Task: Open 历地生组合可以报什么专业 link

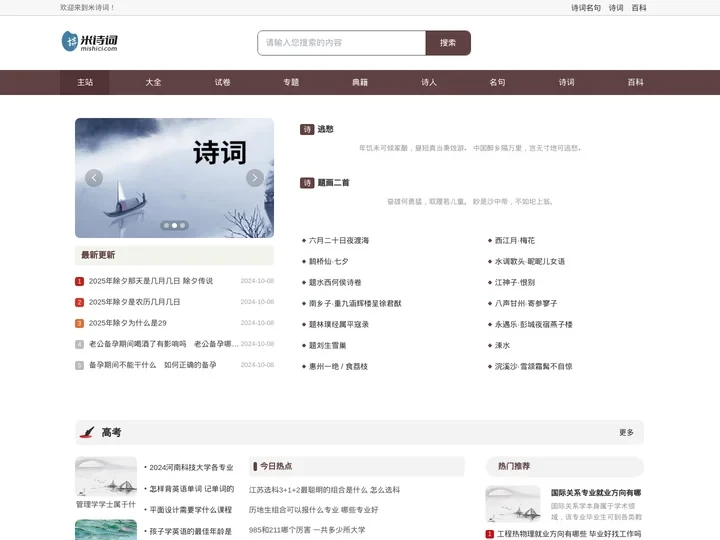Action: click(x=314, y=510)
